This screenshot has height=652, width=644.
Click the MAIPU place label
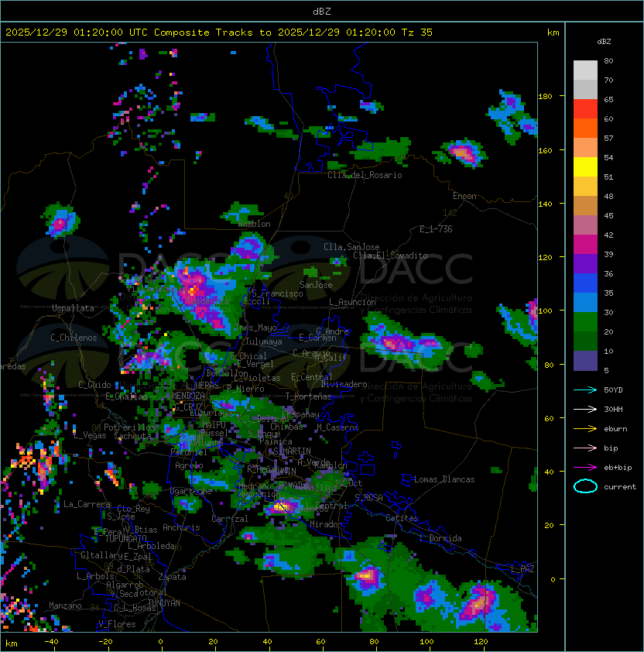[214, 424]
